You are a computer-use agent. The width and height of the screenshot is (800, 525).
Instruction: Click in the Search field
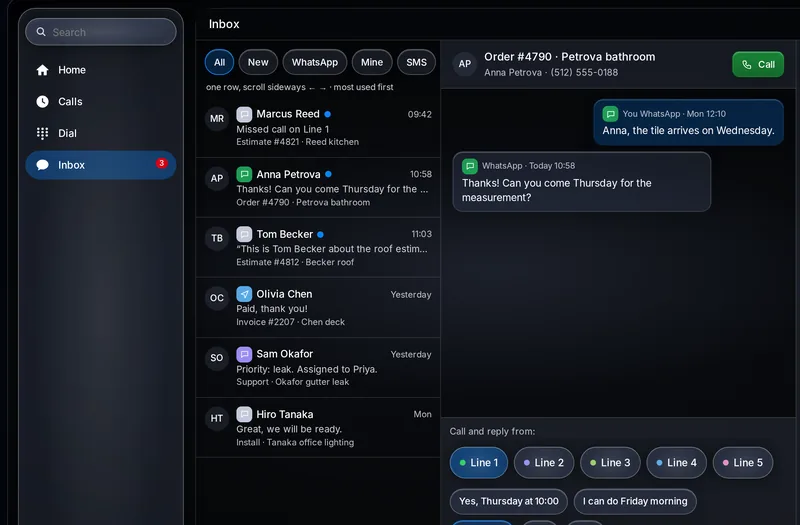101,32
